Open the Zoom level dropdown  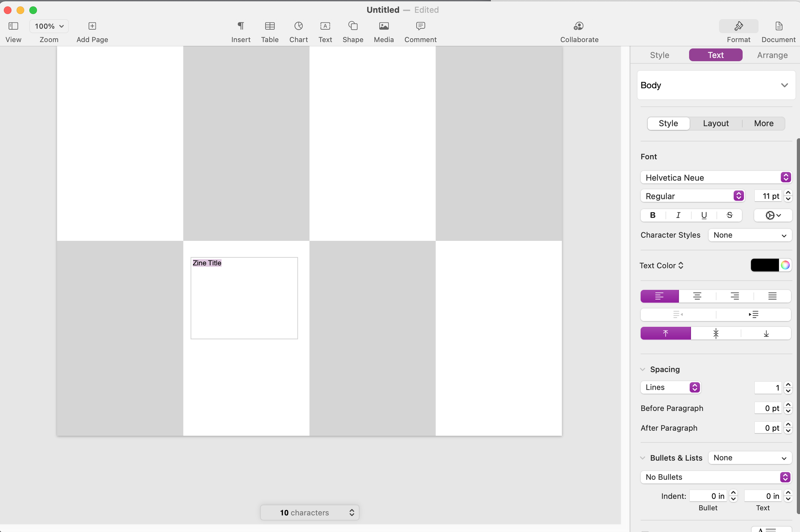(x=49, y=26)
